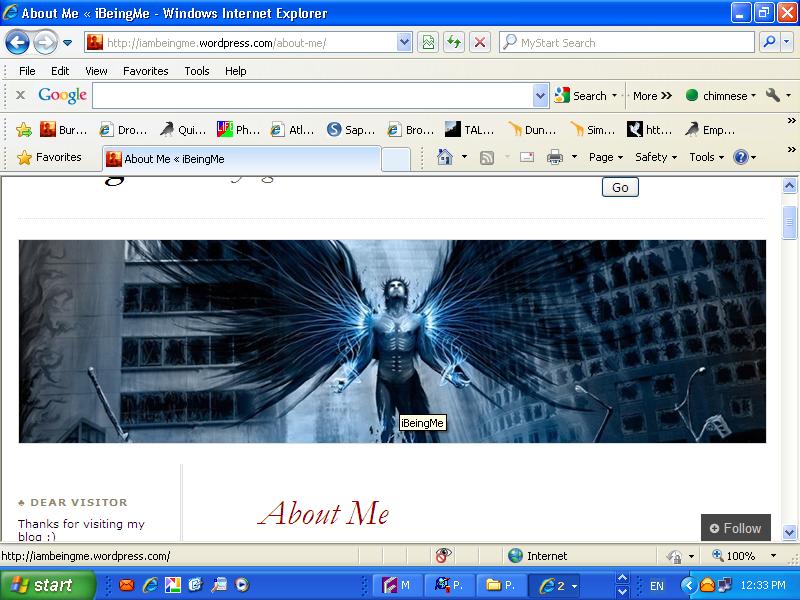Expand Google toolbar search suggestions dropdown
The image size is (800, 600).
[540, 95]
